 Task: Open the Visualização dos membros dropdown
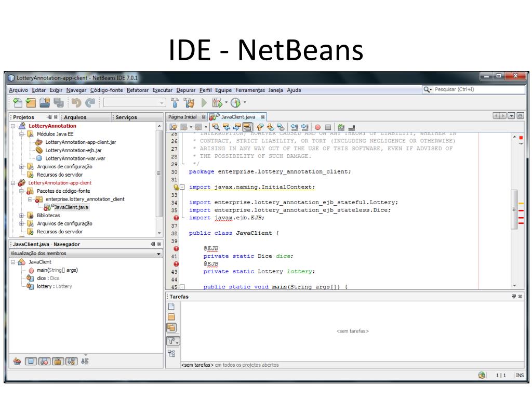(x=159, y=254)
